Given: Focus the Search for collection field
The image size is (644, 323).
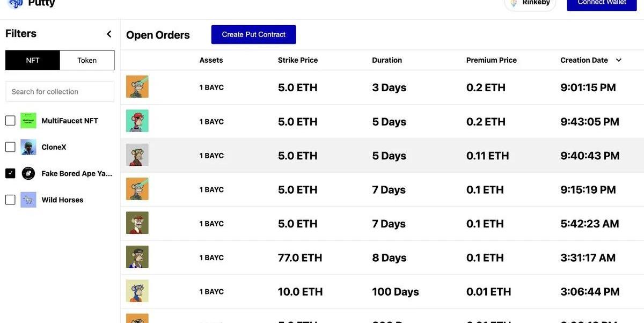Looking at the screenshot, I should pyautogui.click(x=60, y=92).
